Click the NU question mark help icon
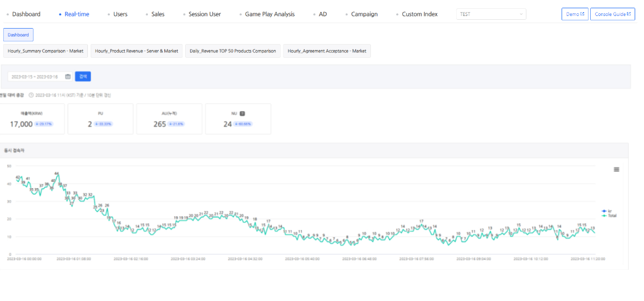Image resolution: width=644 pixels, height=301 pixels. pos(242,113)
